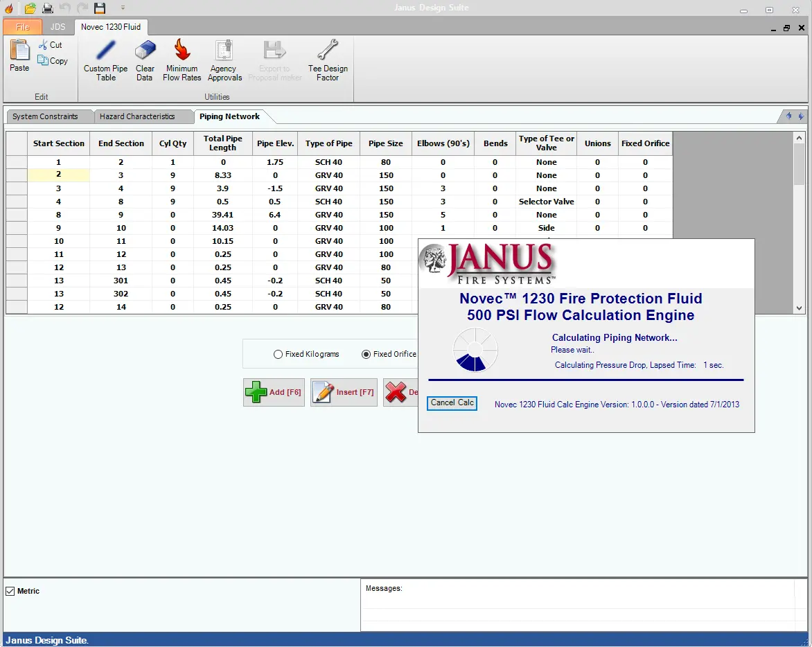This screenshot has height=647, width=812.
Task: Clear Data with the eraser icon
Action: pyautogui.click(x=145, y=60)
